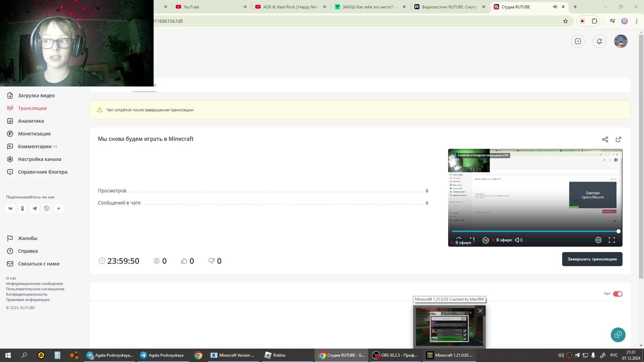This screenshot has height=362, width=644.
Task: Open player settings gear icon
Action: pos(598,240)
